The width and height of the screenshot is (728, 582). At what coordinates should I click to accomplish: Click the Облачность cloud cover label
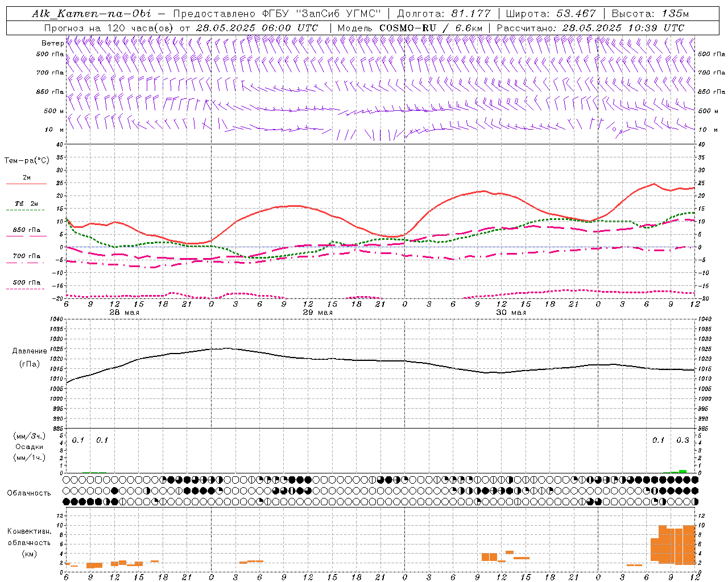coord(29,493)
